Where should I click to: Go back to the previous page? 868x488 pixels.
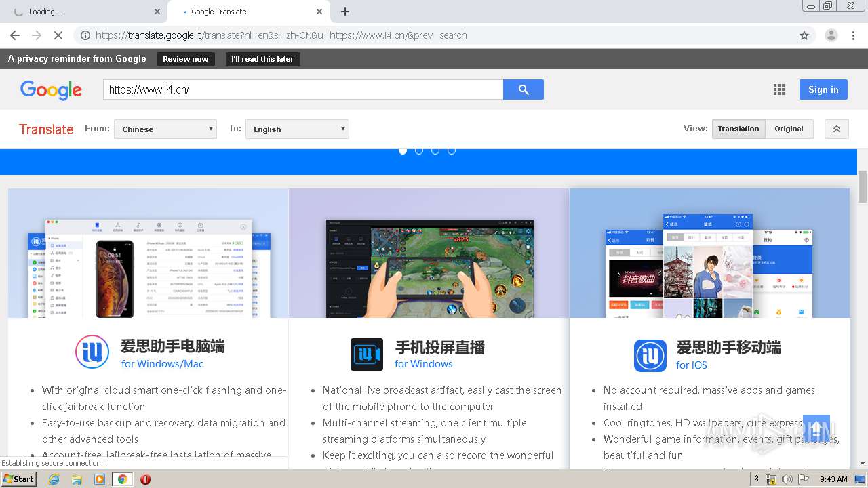15,35
